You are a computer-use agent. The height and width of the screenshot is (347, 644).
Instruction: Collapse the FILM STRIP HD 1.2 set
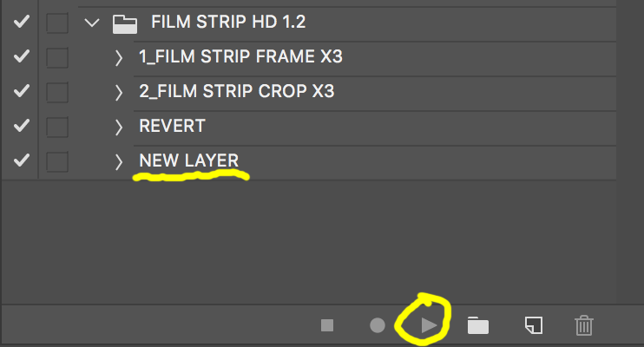pos(92,23)
